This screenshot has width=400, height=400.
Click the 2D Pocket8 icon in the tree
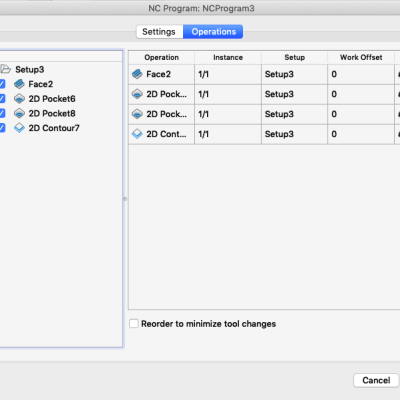[19, 113]
